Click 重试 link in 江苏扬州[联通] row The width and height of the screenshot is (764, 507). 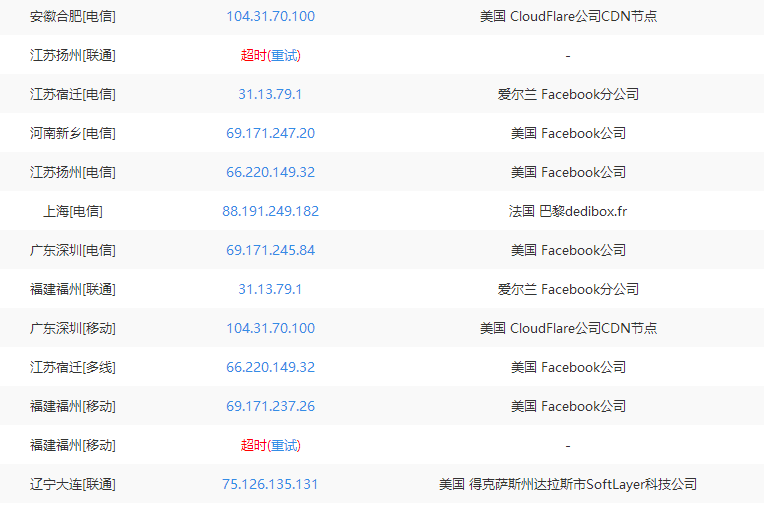pos(285,56)
